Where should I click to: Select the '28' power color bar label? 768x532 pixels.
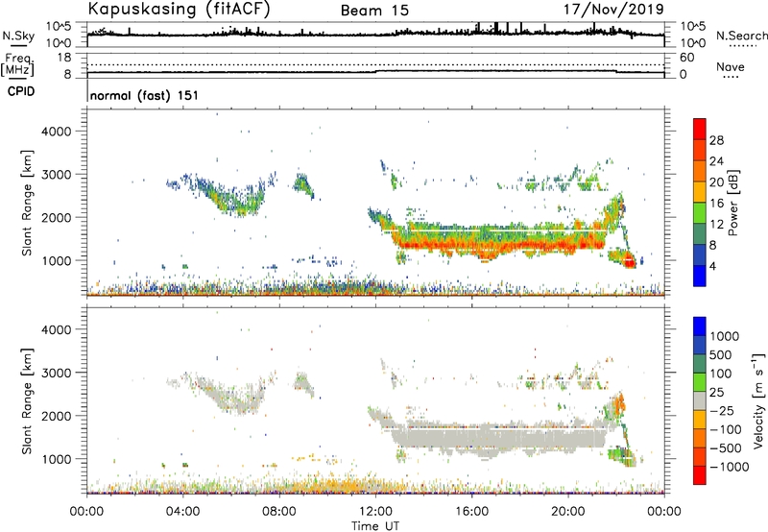(x=716, y=140)
